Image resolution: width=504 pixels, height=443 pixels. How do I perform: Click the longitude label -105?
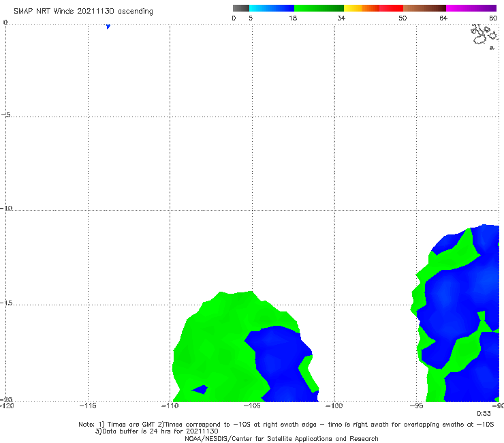tap(252, 406)
